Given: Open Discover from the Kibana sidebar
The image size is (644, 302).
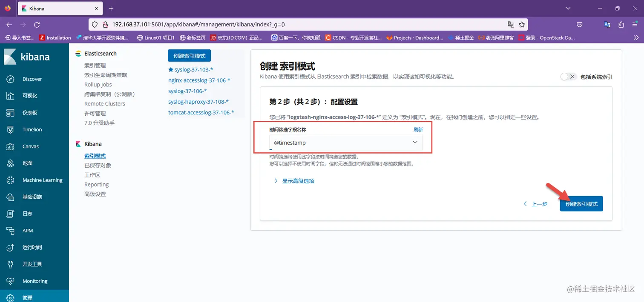Looking at the screenshot, I should pos(32,79).
